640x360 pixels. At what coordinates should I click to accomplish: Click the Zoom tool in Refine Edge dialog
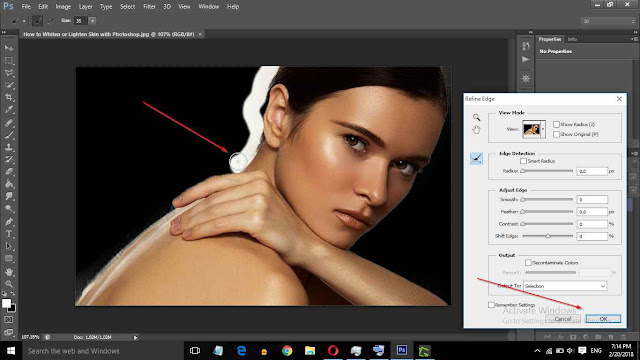[476, 118]
